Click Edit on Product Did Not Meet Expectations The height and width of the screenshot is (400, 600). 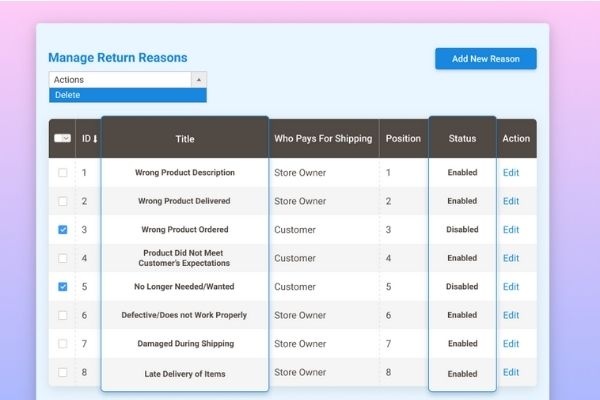pyautogui.click(x=510, y=258)
